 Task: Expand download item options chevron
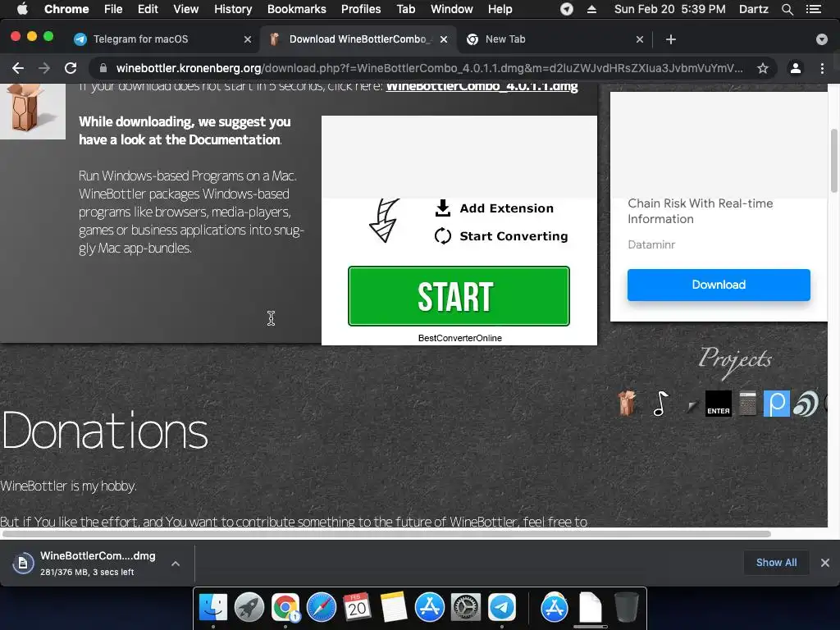[x=176, y=563]
